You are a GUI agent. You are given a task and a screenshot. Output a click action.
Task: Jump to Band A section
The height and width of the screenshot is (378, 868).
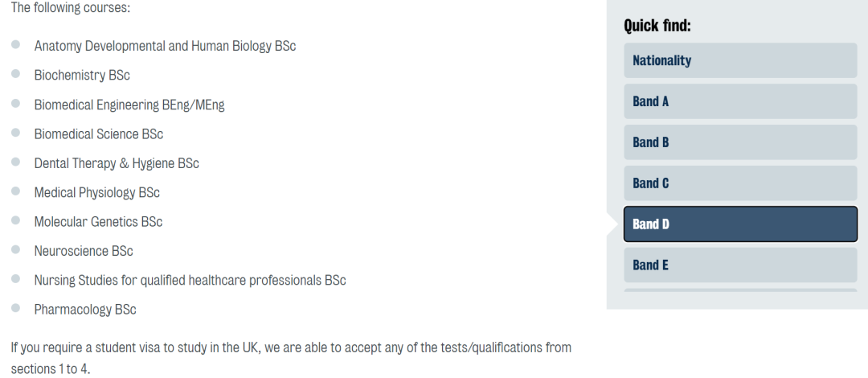[x=740, y=101]
